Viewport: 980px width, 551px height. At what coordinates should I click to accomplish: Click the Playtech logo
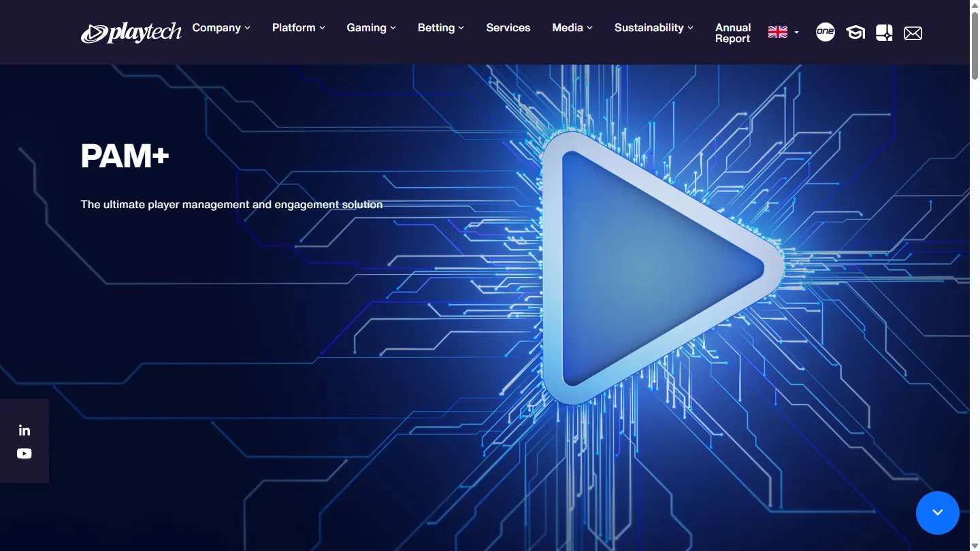coord(131,33)
